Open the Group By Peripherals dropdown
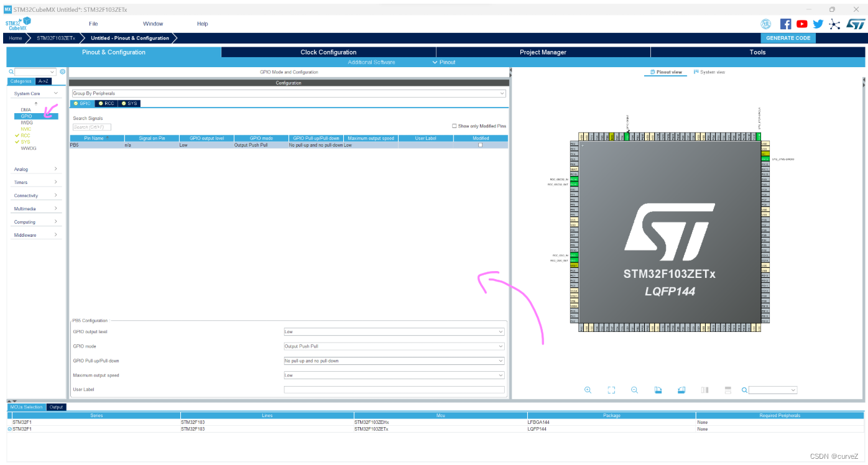Viewport: 868px width, 465px height. click(x=289, y=93)
